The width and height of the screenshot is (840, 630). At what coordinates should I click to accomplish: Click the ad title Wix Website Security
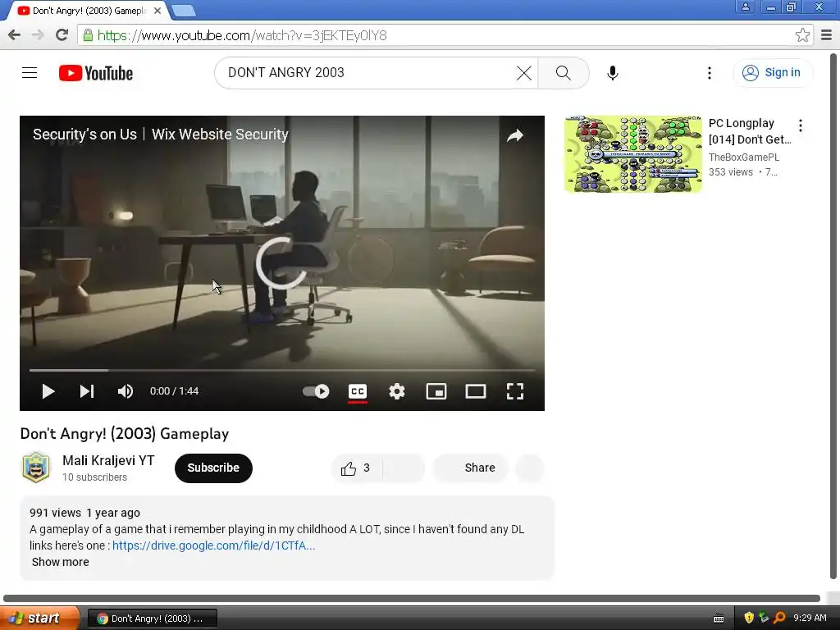tap(160, 135)
